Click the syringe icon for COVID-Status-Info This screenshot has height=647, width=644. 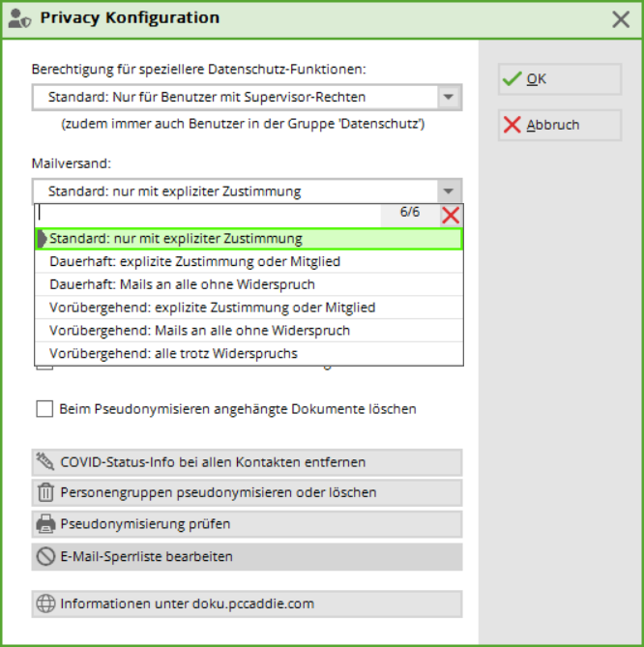(x=45, y=462)
